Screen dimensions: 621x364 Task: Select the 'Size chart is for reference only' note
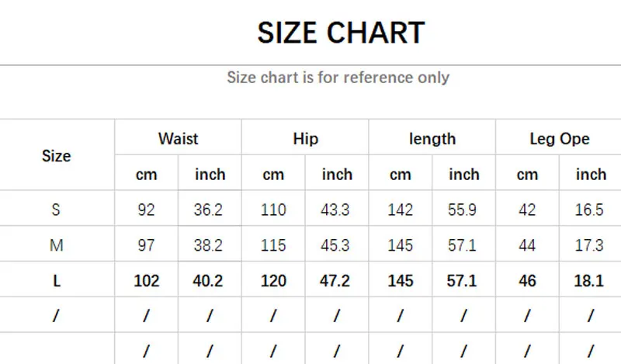(x=338, y=77)
